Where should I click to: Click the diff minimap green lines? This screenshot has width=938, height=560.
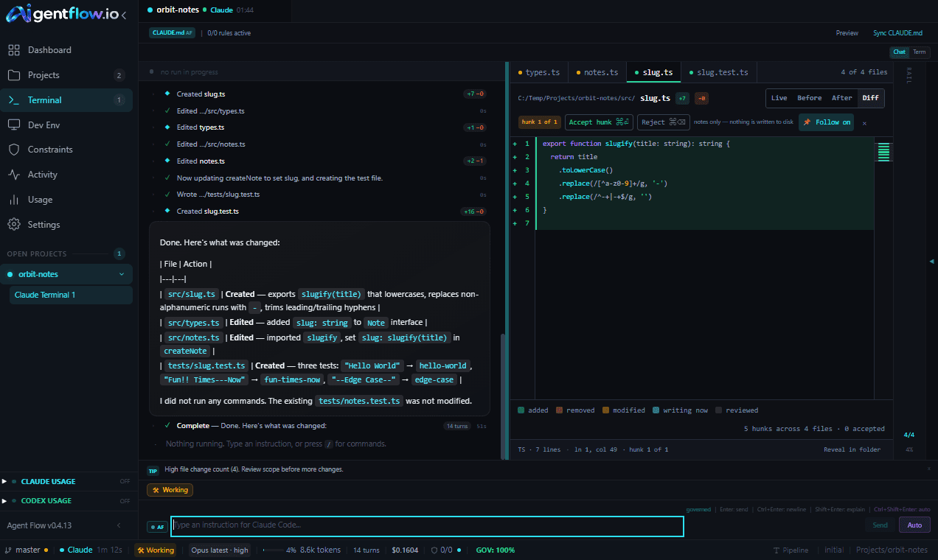pyautogui.click(x=883, y=151)
